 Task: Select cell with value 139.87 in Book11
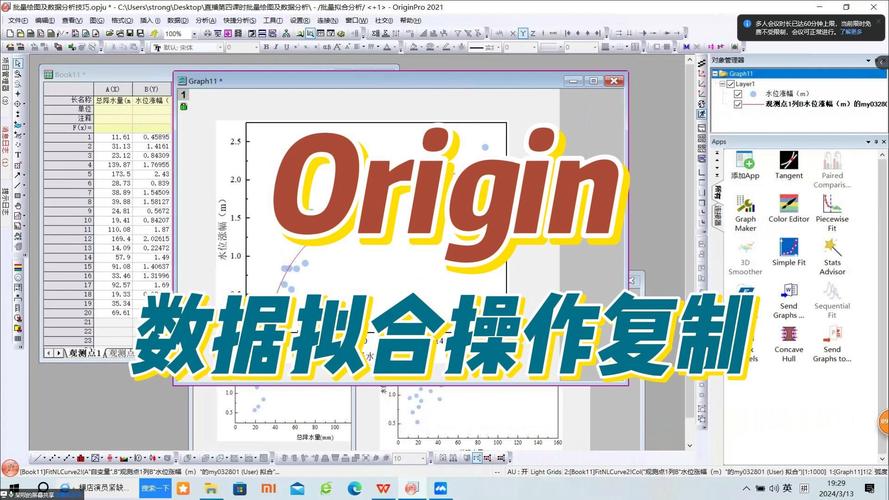coord(113,165)
